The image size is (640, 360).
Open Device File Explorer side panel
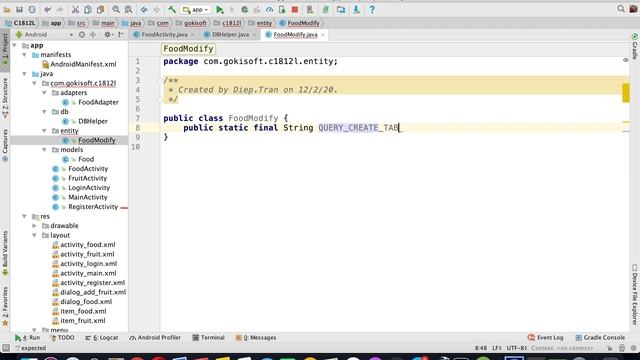point(635,295)
